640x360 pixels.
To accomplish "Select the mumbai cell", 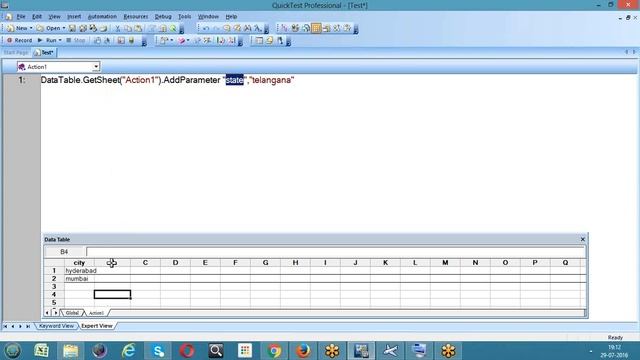I will (x=79, y=279).
